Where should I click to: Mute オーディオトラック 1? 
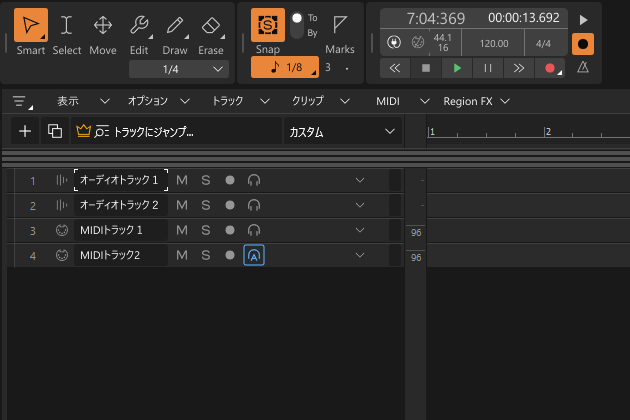click(x=181, y=180)
